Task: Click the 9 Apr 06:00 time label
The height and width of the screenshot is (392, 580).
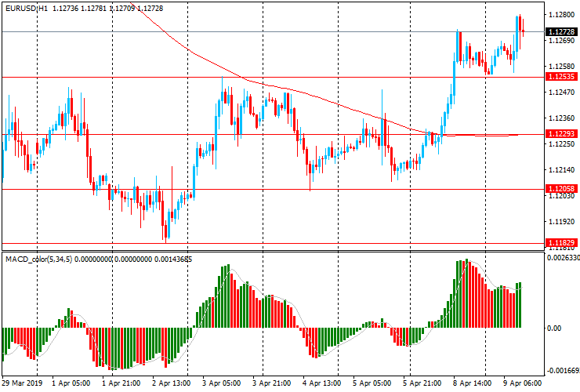Action: pos(523,383)
